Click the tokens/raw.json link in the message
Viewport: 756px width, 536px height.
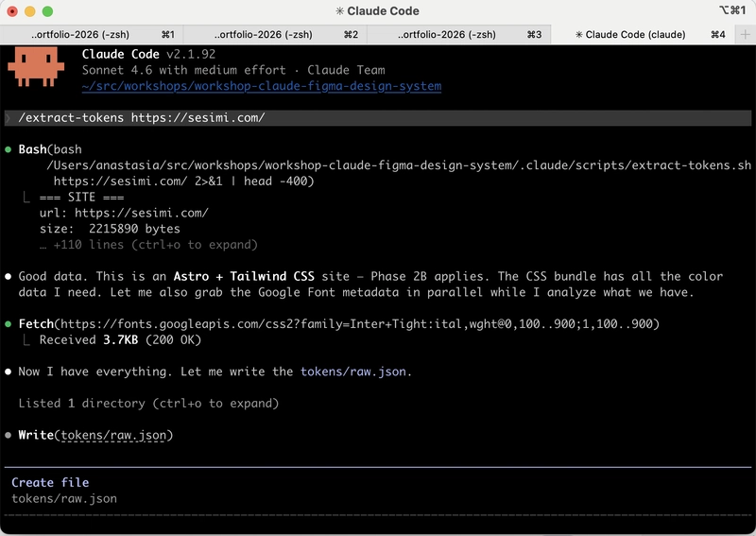tap(354, 372)
